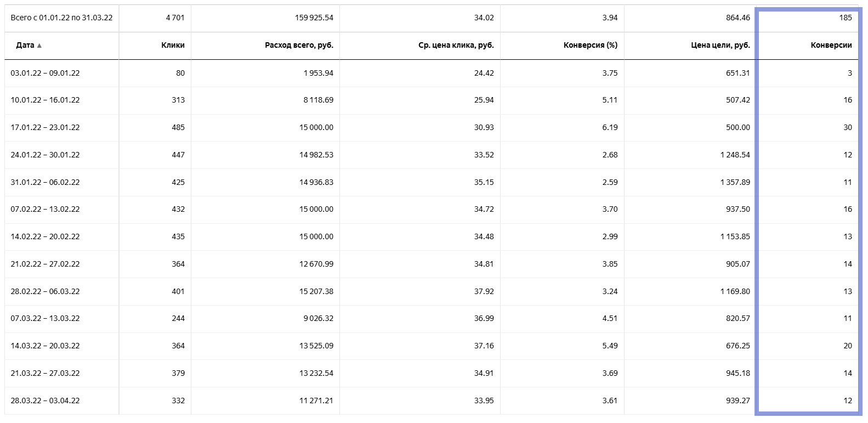Click Ср. цена клика, руб. header
This screenshot has height=423, width=868.
(x=456, y=45)
